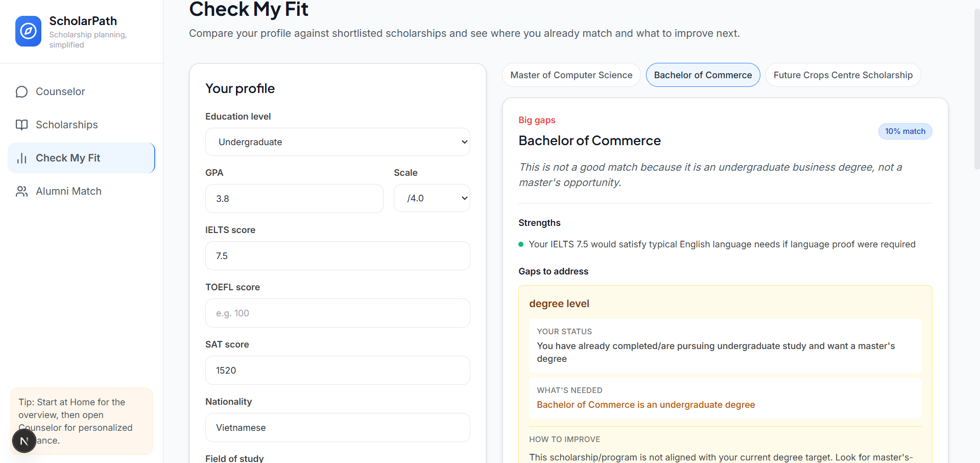Click the Alumni Match people icon

click(x=21, y=191)
